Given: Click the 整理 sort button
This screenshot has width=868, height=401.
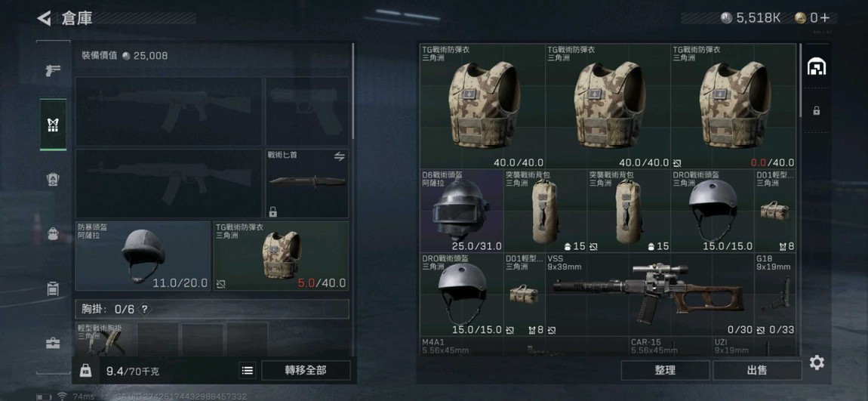Looking at the screenshot, I should coord(665,371).
